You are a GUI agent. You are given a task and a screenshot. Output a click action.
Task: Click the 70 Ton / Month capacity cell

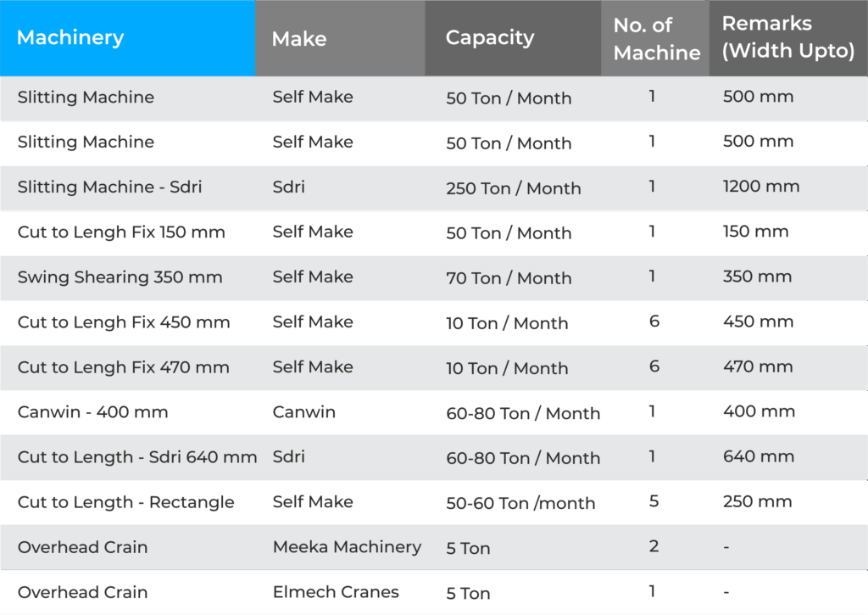pos(509,278)
